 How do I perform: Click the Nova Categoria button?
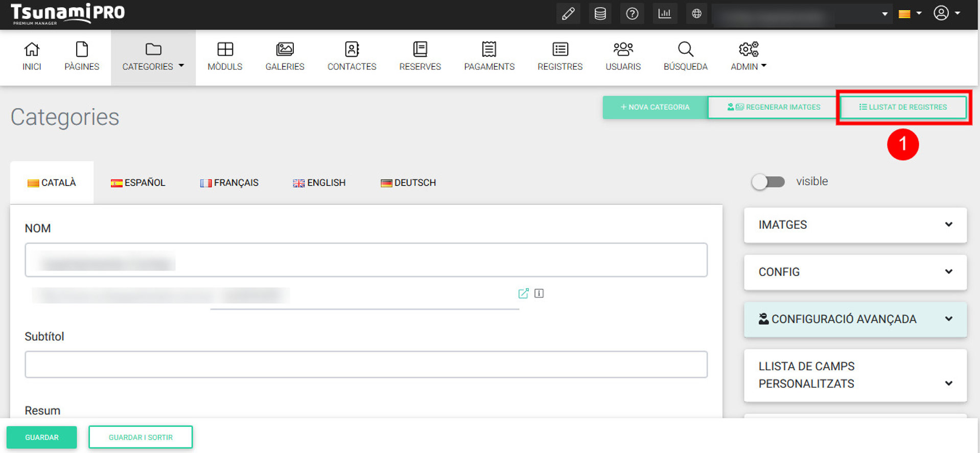tap(655, 107)
